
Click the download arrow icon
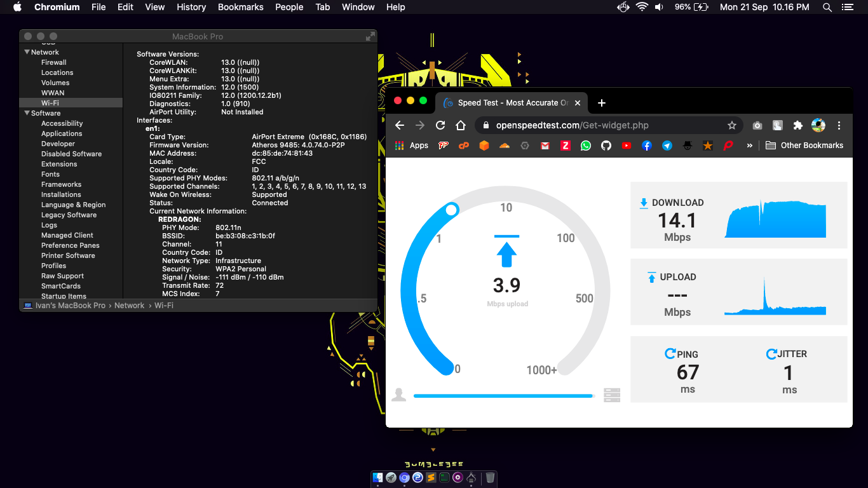(x=644, y=203)
